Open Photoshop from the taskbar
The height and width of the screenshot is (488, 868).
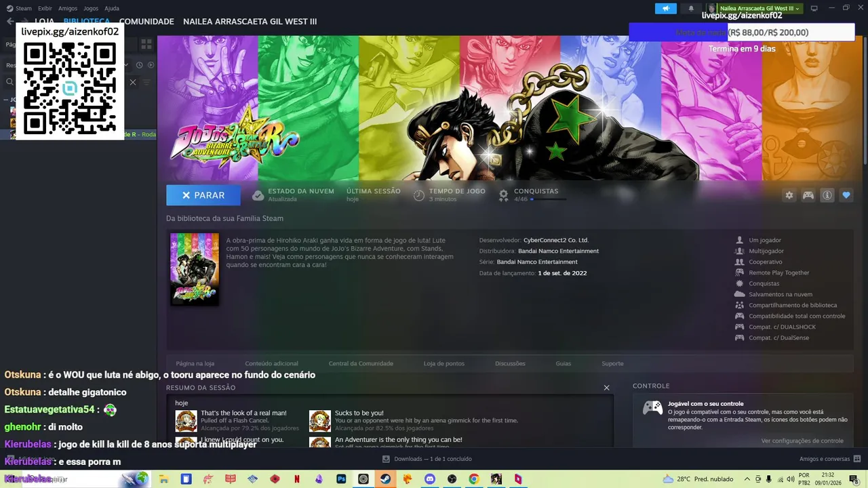point(341,479)
